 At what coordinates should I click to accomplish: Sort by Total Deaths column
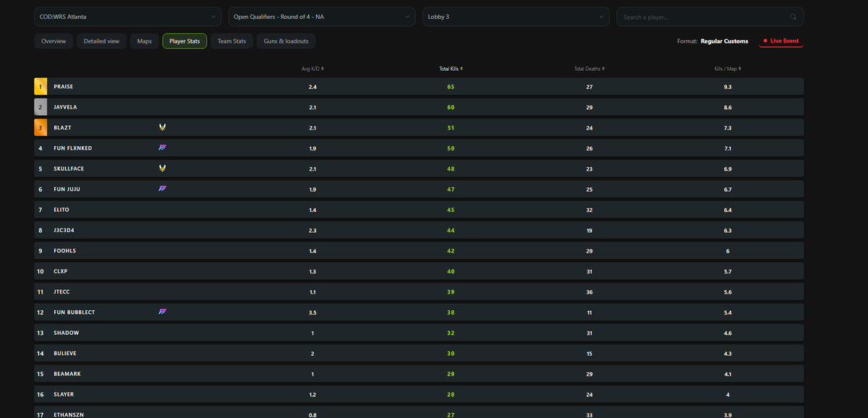[589, 69]
